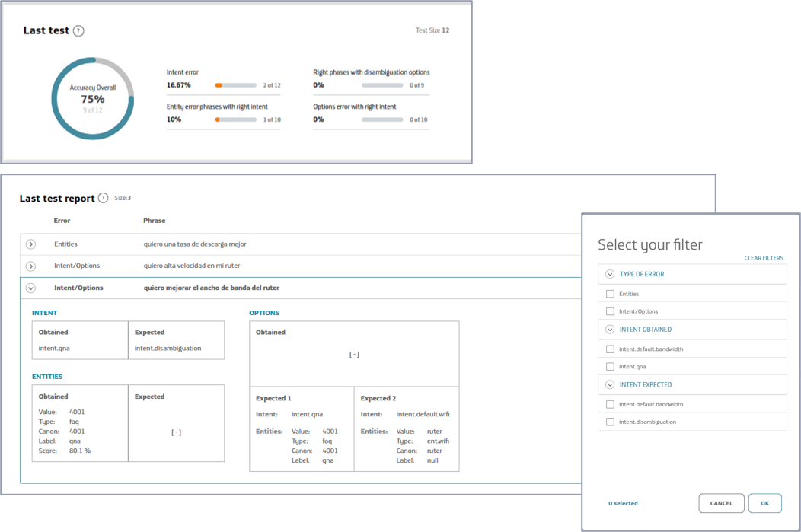Click the INTENT section heading
Image resolution: width=801 pixels, height=532 pixels.
[x=44, y=313]
